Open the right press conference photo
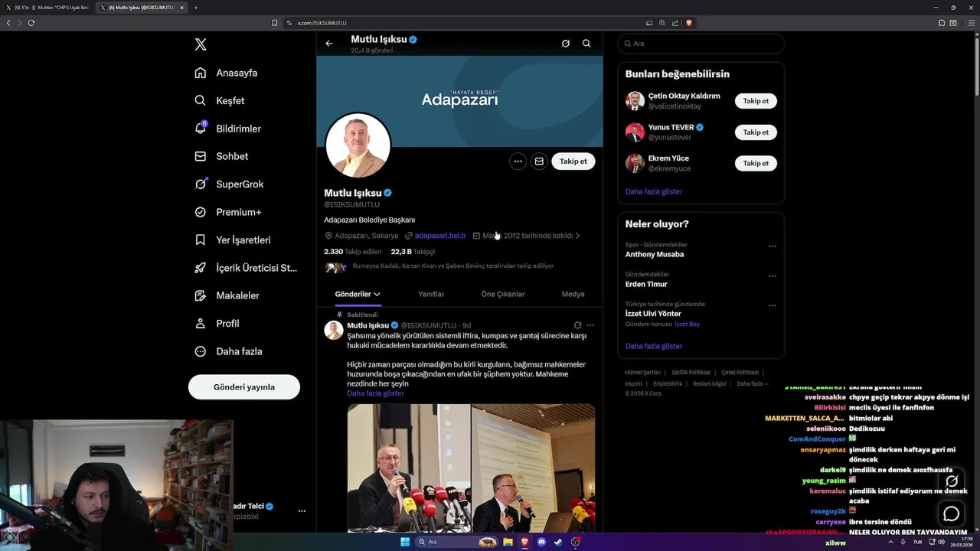This screenshot has width=980, height=551. click(x=534, y=468)
